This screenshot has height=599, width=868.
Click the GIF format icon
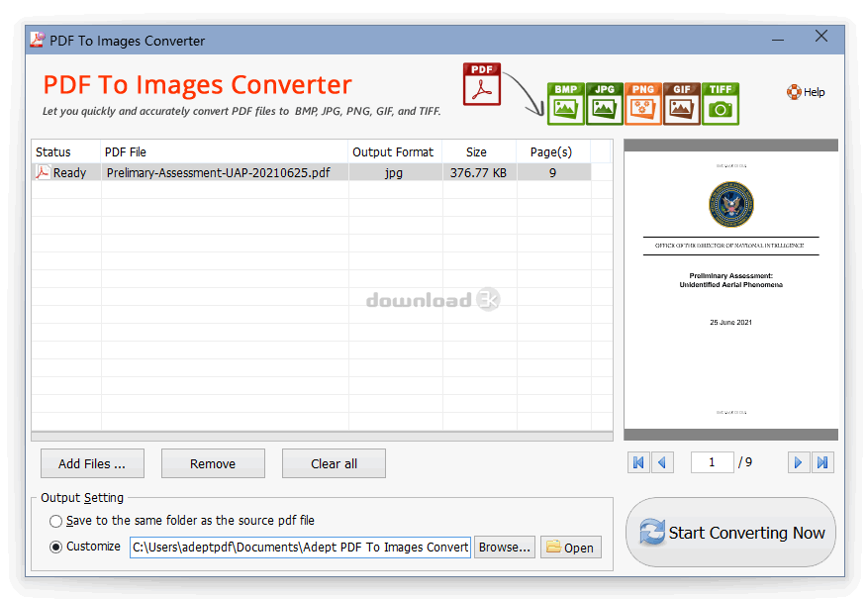[x=682, y=103]
